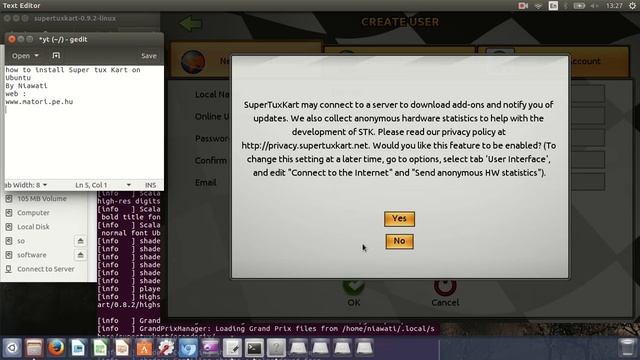Open the Ln 5, Col 1 position dropdown

click(x=103, y=185)
